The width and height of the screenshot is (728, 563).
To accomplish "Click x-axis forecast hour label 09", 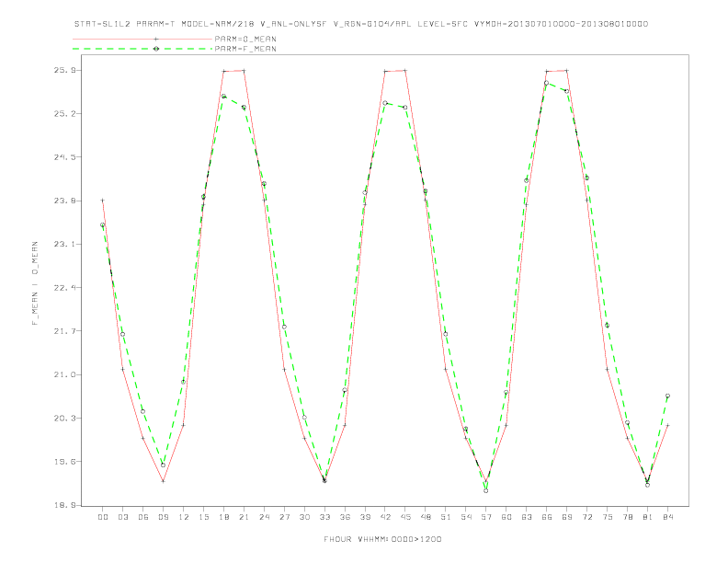I will pos(163,517).
